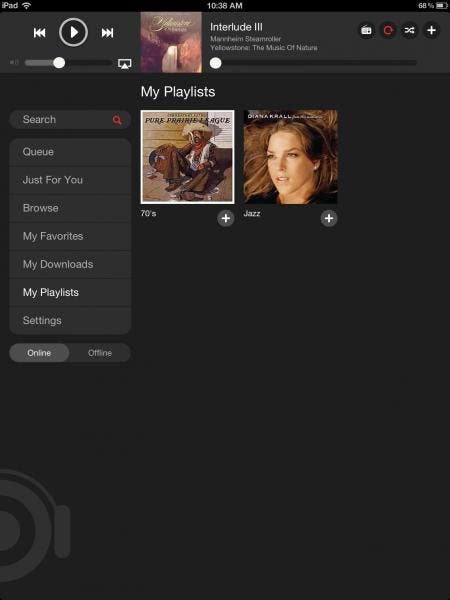
Task: Click the red search magnifier icon
Action: (x=117, y=120)
